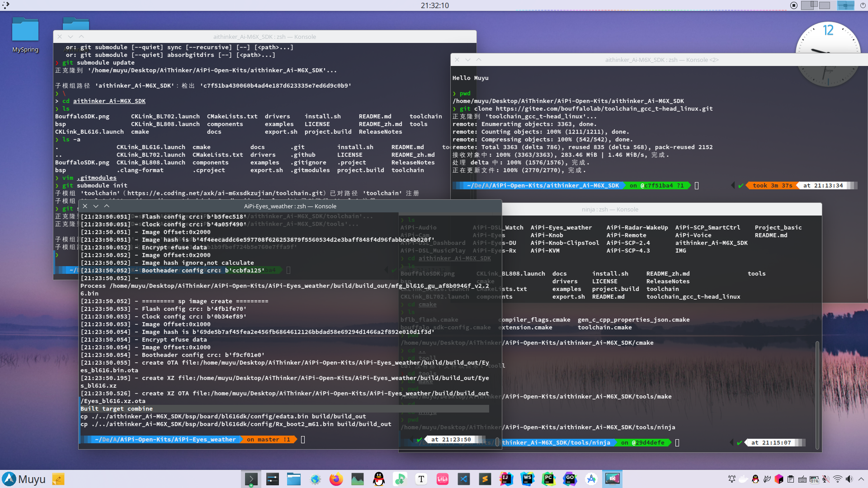Open Konsole terminal from the taskbar
The width and height of the screenshot is (868, 488).
point(251,479)
